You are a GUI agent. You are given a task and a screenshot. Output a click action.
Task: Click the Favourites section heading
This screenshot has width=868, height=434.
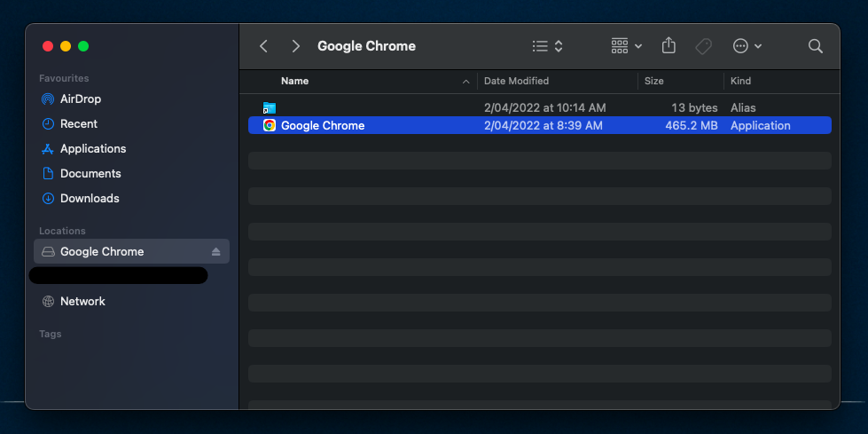coord(64,79)
